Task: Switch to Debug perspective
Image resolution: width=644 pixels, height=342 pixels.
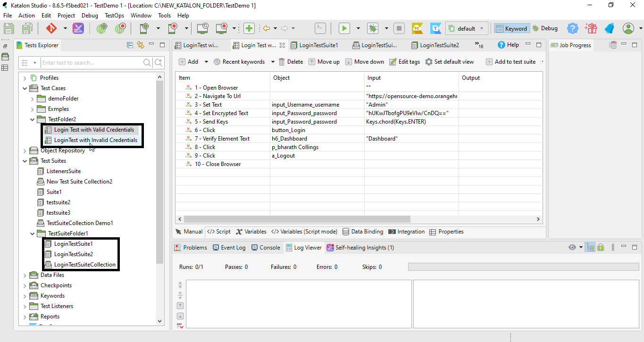Action: pyautogui.click(x=545, y=28)
